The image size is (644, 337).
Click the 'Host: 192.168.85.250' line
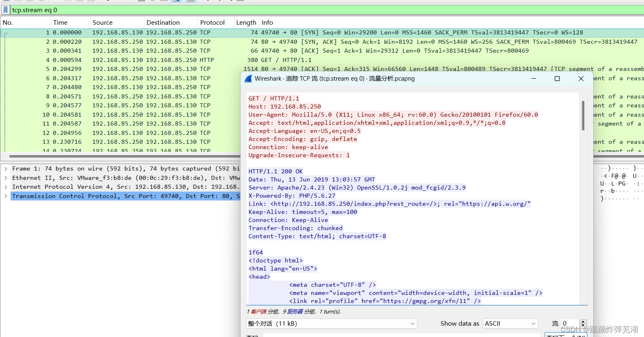[285, 107]
